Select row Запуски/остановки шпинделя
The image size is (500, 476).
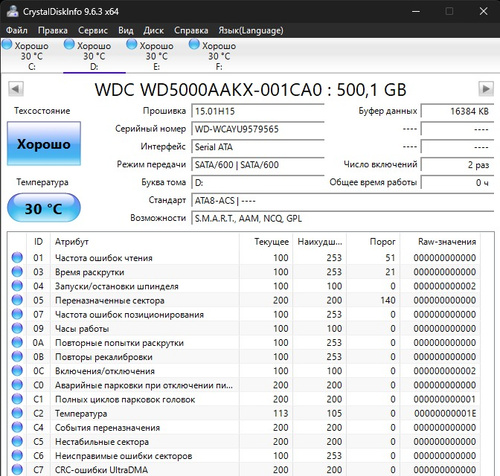tap(244, 286)
